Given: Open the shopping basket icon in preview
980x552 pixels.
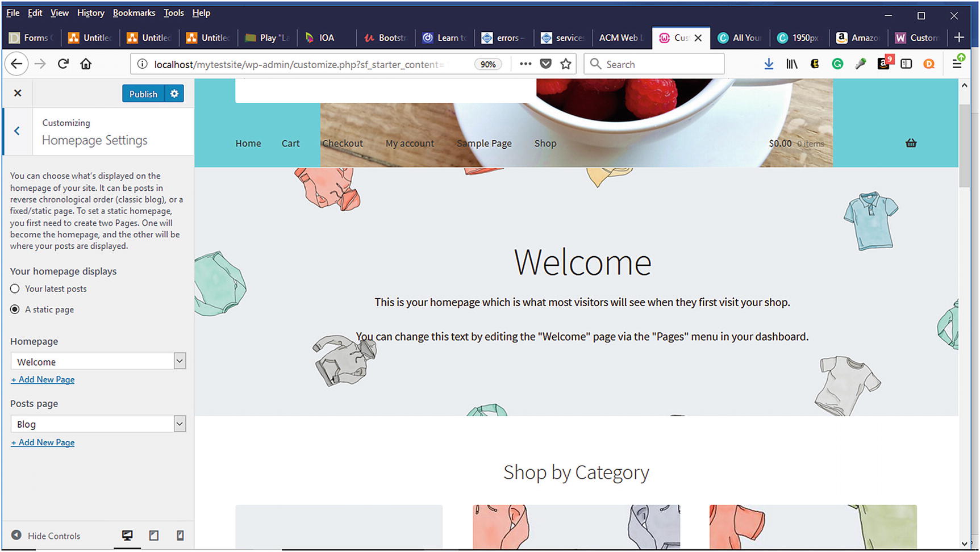Looking at the screenshot, I should click(911, 143).
